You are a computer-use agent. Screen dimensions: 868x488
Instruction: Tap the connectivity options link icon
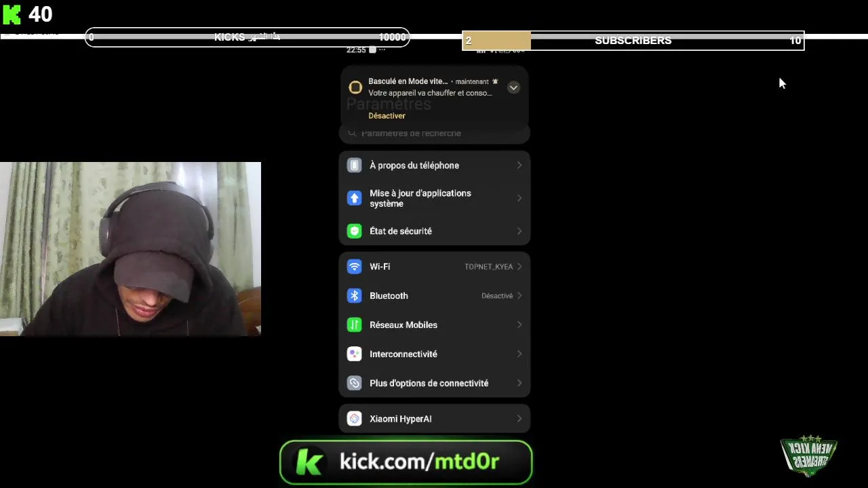[354, 383]
